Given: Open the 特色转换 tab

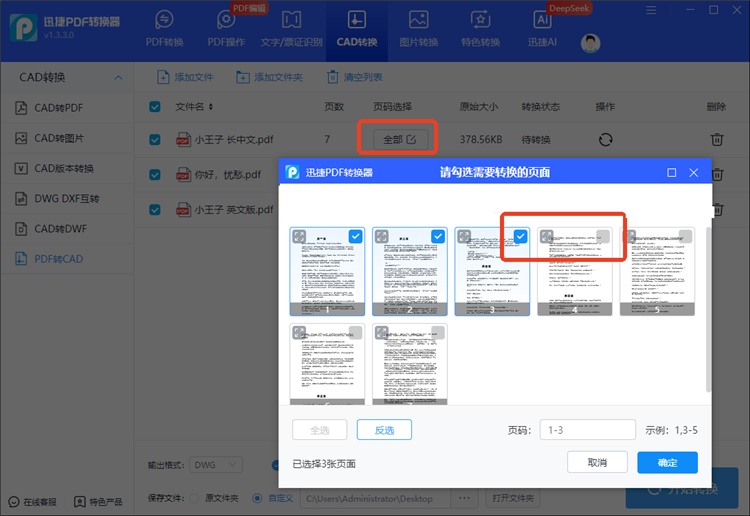Looking at the screenshot, I should [480, 30].
